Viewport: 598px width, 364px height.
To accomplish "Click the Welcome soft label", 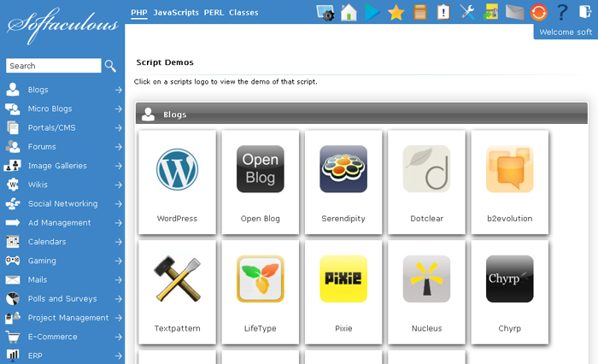I will click(x=566, y=32).
